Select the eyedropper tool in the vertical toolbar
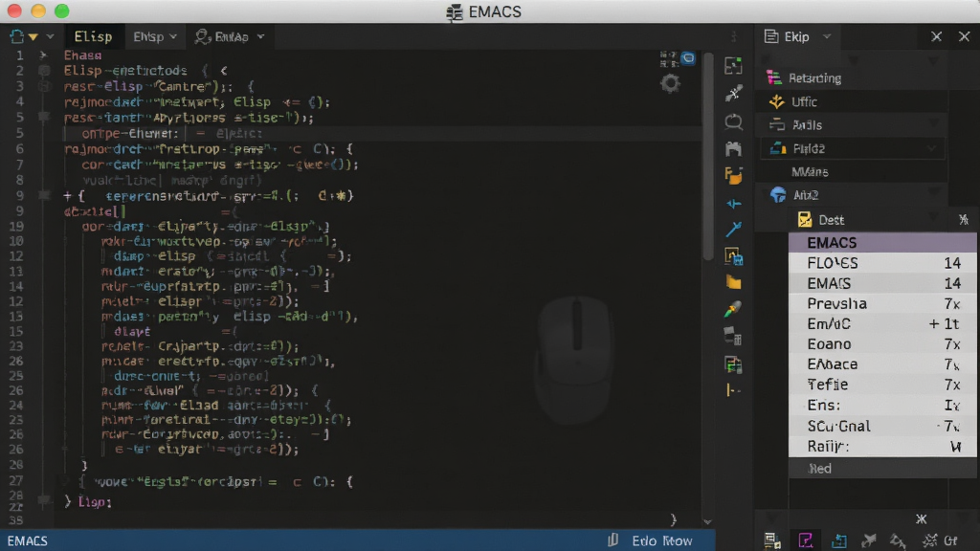 click(x=733, y=93)
